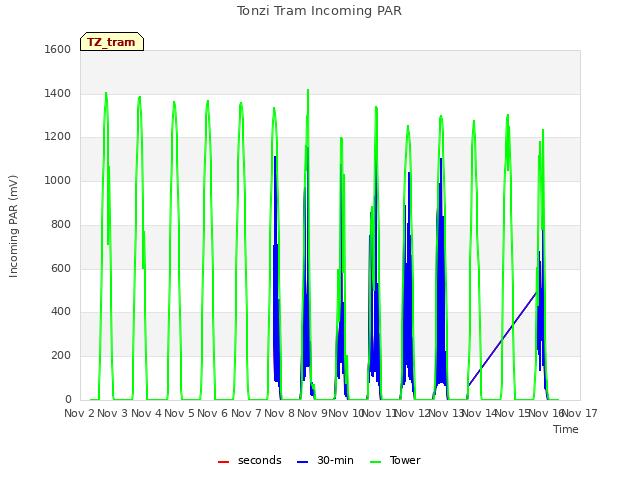This screenshot has width=640, height=480.
Task: Select the 1600 y-axis tick label
Action: (58, 49)
